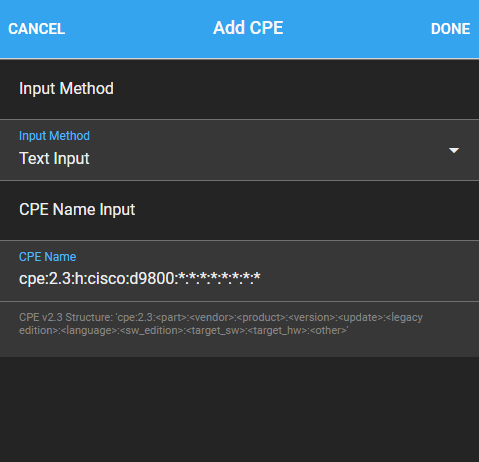Open the Input Method dropdown arrow
The height and width of the screenshot is (462, 479).
[x=454, y=150]
